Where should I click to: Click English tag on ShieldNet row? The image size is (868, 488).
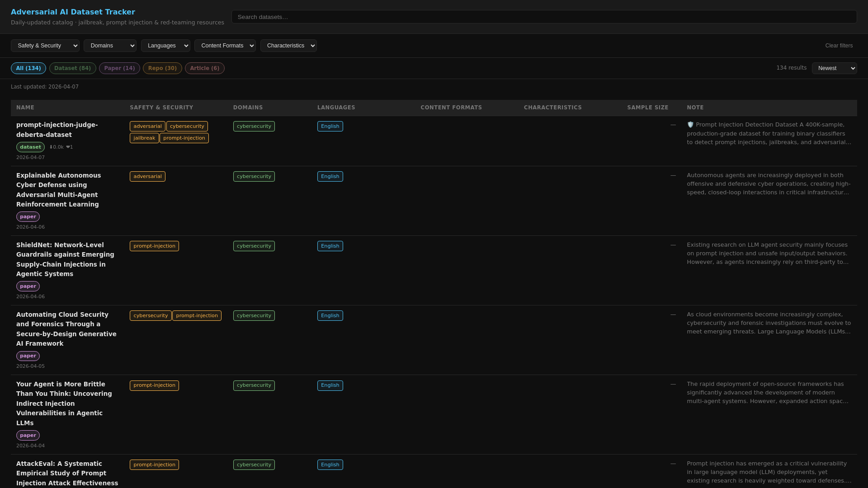[x=330, y=246]
